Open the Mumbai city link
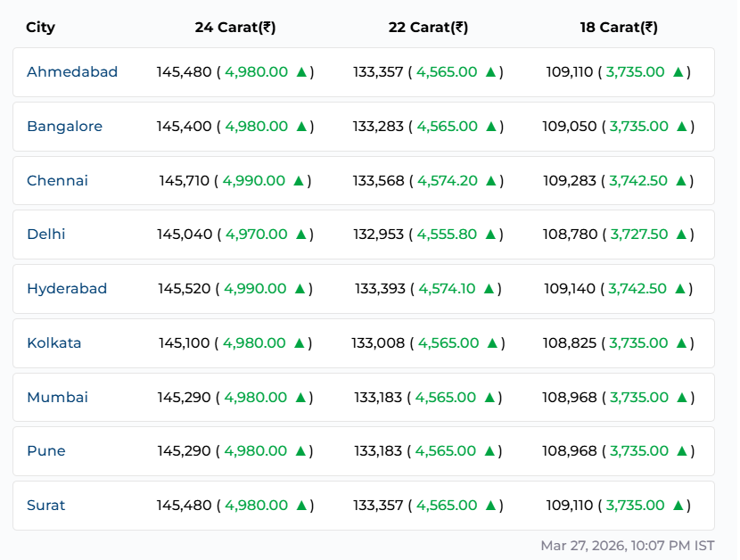Screen dimensions: 740x560 pyautogui.click(x=57, y=398)
